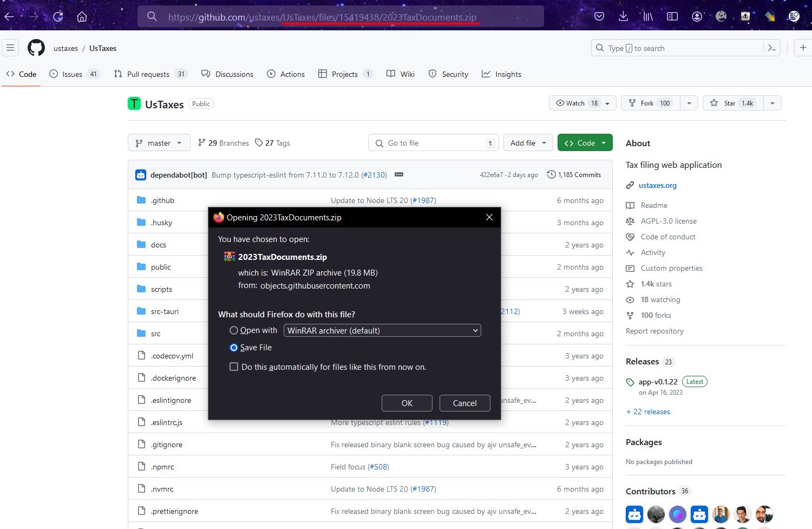The width and height of the screenshot is (812, 529).
Task: Click the UsTaxes green T repository logo
Action: 134,103
